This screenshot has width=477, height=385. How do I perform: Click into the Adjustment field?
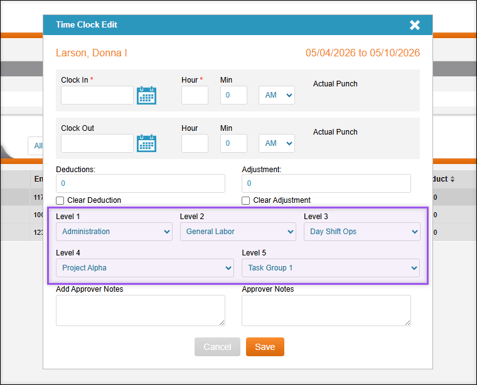[x=326, y=183]
